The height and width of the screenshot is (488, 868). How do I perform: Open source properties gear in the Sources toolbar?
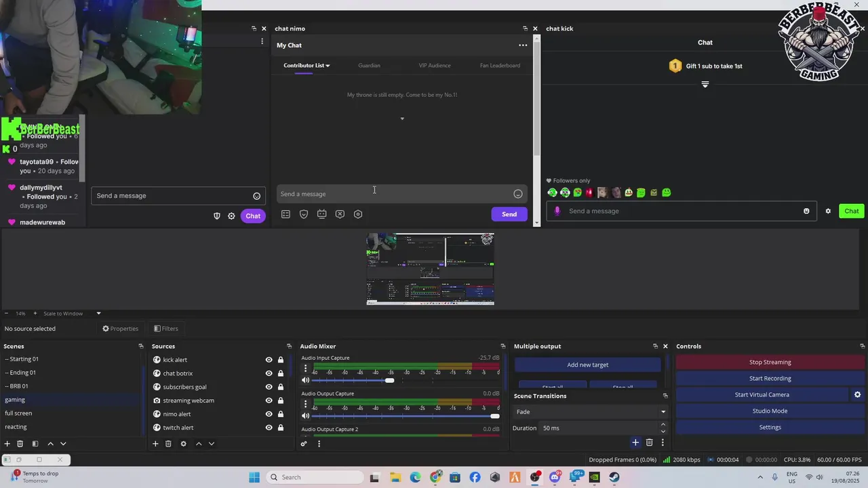[183, 444]
